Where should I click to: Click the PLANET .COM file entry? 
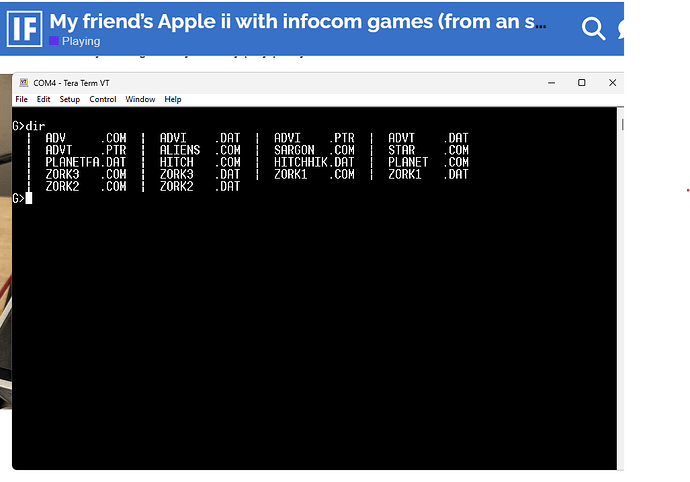click(x=428, y=162)
